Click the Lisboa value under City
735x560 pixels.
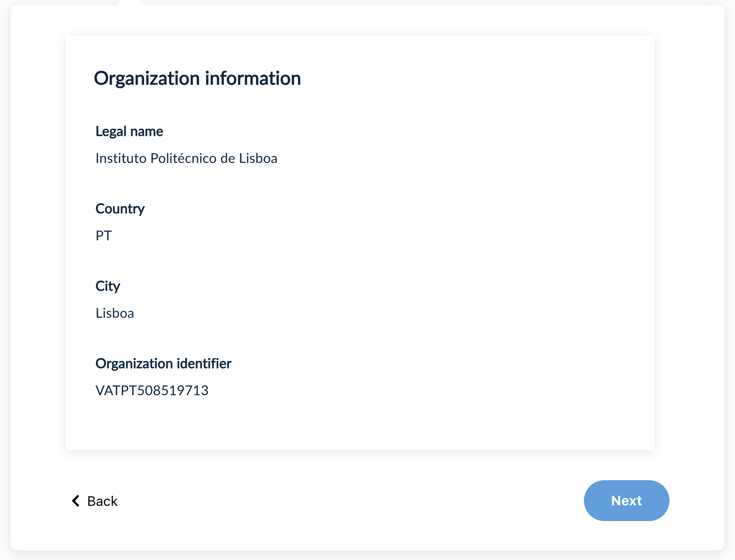point(115,313)
